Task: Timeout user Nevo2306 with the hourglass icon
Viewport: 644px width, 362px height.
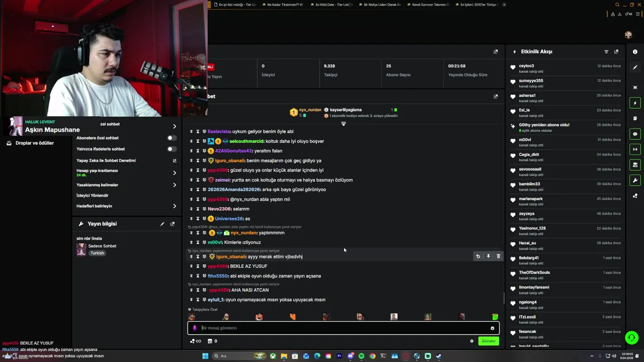Action: 198,209
